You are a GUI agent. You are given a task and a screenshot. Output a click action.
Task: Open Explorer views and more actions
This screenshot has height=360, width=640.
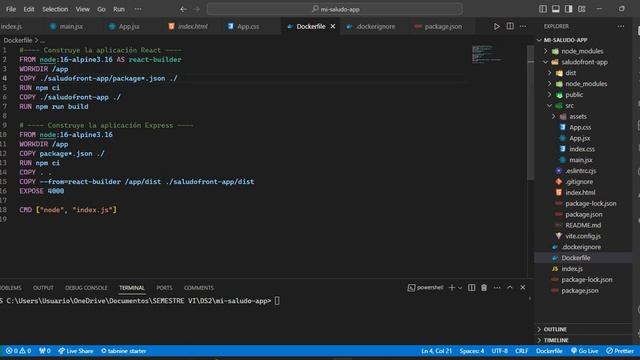(x=621, y=27)
